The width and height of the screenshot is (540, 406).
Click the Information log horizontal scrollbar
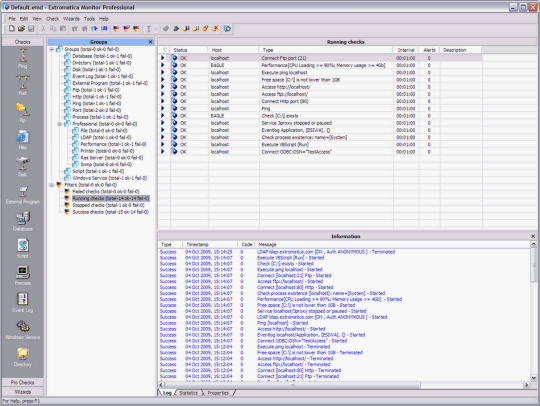(344, 385)
